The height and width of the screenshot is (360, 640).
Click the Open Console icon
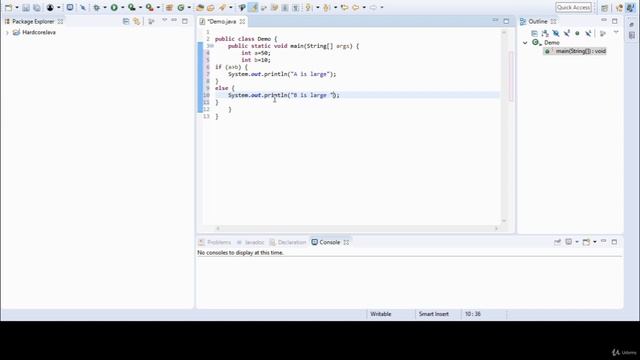[x=586, y=242]
